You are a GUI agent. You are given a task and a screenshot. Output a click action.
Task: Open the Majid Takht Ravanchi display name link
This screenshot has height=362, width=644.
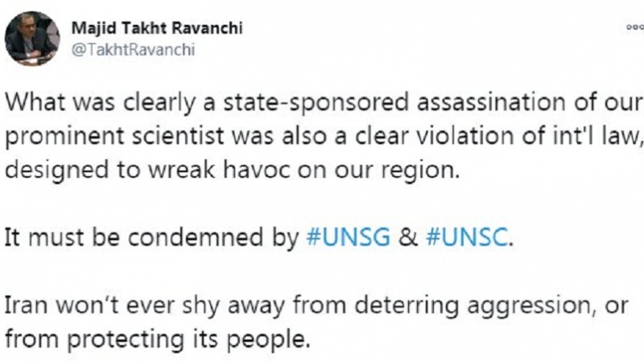click(x=157, y=28)
